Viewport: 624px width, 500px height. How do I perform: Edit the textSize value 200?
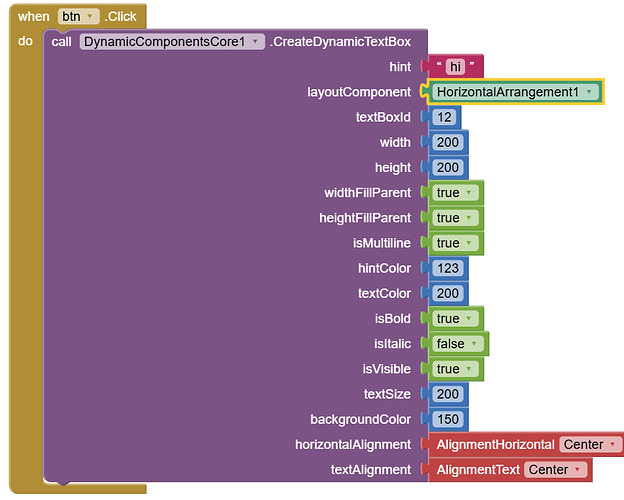coord(448,394)
